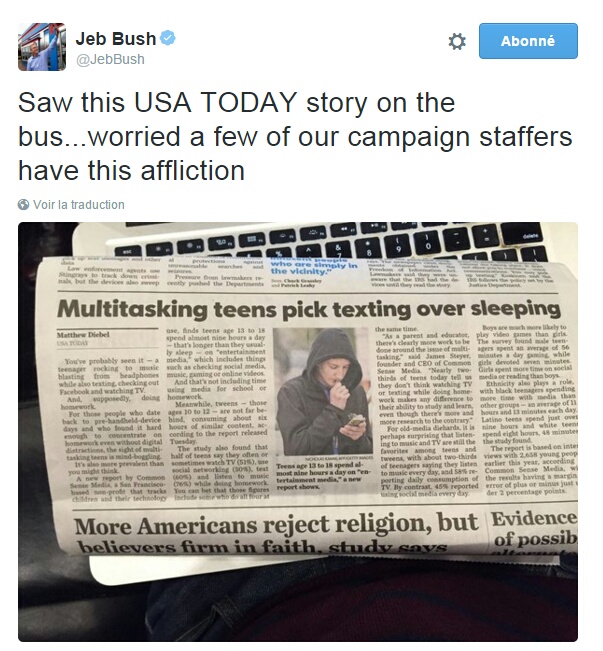This screenshot has height=651, width=603.
Task: Open Jeb Bush's profile avatar
Action: pos(42,47)
